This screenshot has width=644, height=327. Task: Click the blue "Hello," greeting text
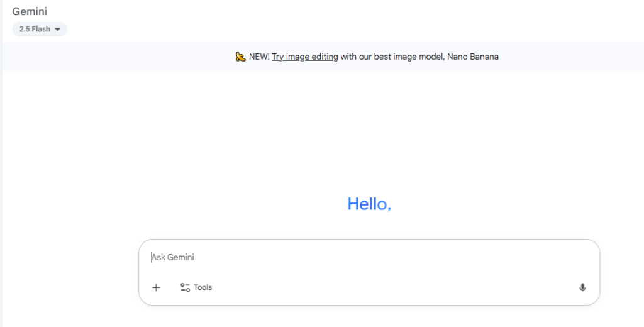(x=369, y=204)
